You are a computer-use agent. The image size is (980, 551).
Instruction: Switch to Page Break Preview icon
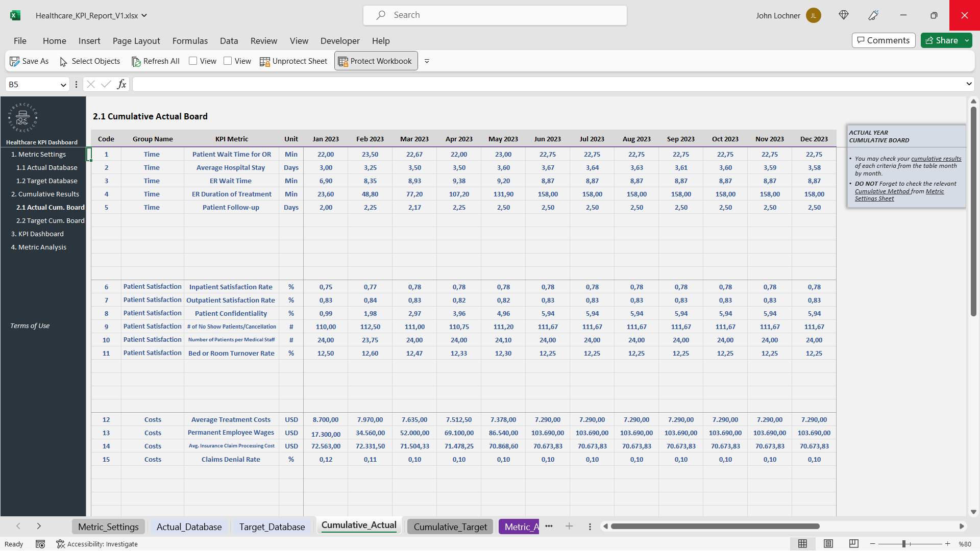pyautogui.click(x=853, y=544)
